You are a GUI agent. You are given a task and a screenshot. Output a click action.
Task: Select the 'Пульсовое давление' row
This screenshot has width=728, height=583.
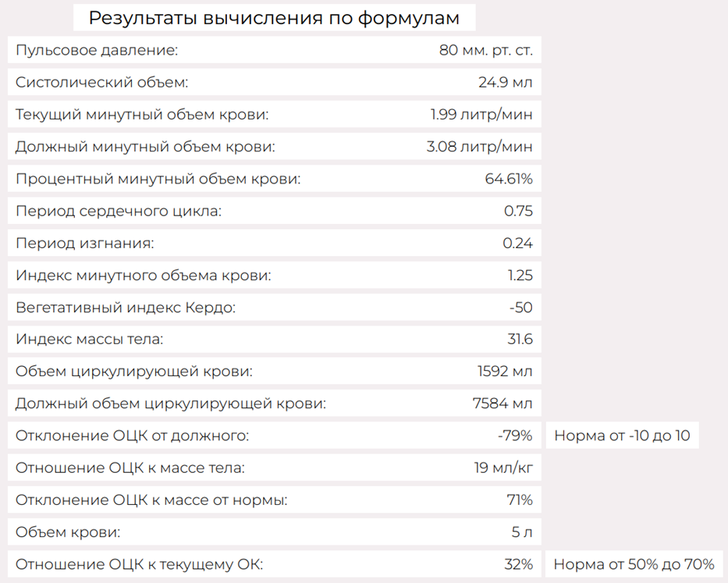pyautogui.click(x=275, y=50)
